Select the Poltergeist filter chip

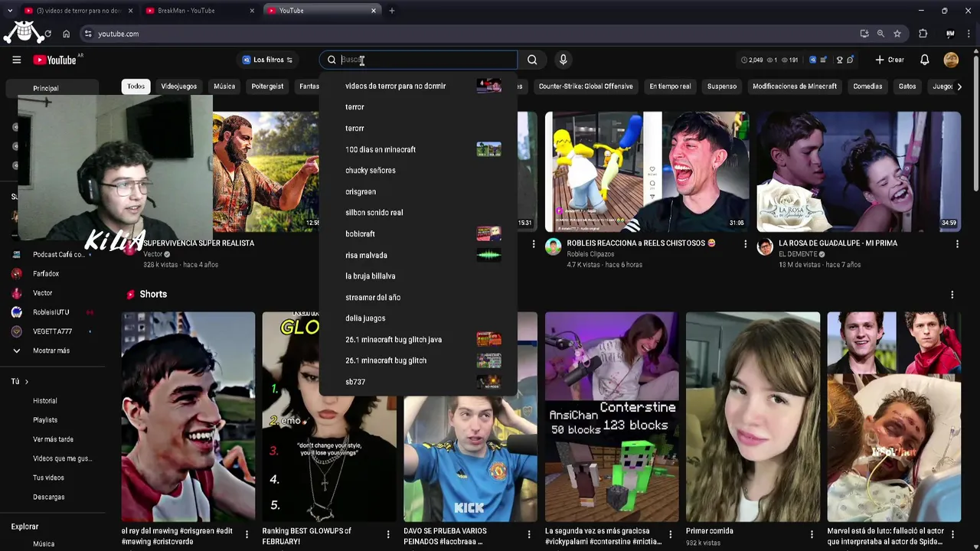[x=267, y=86]
